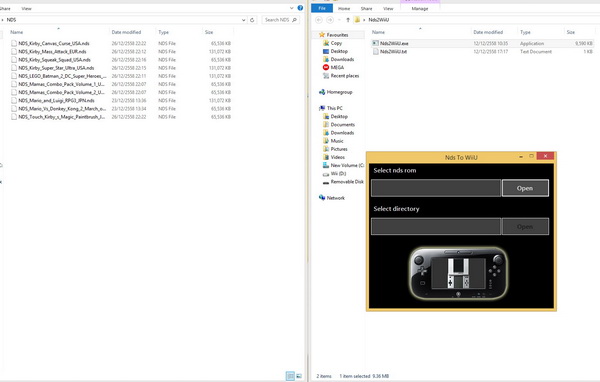Select NDS_Kirby_Canvas_Curse_USA.nds file
This screenshot has height=382, width=600.
point(54,43)
